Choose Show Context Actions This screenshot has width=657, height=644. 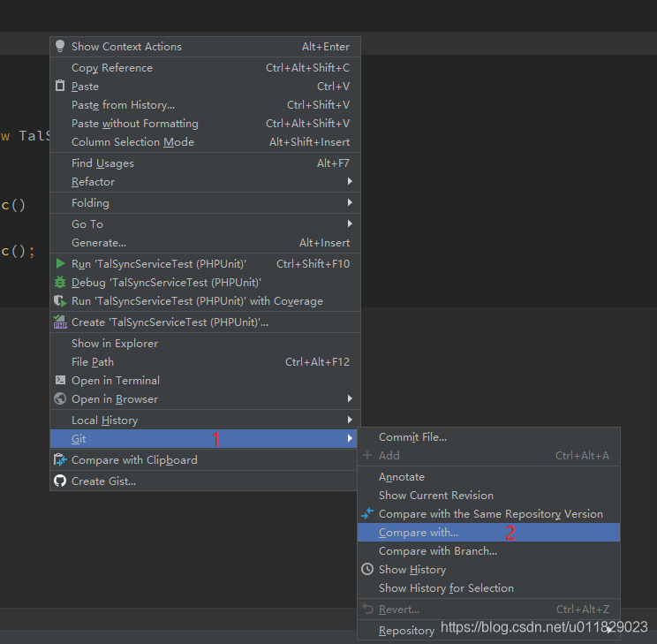tap(205, 47)
